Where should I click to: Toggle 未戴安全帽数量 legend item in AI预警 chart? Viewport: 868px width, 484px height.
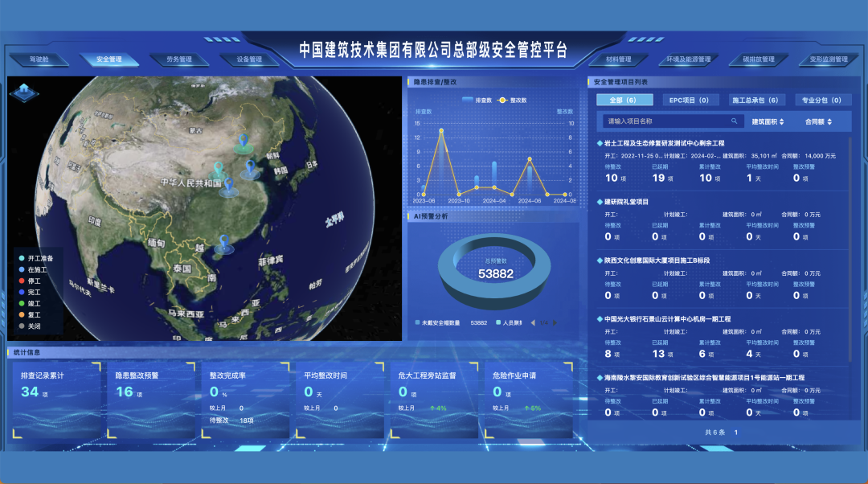pos(445,322)
